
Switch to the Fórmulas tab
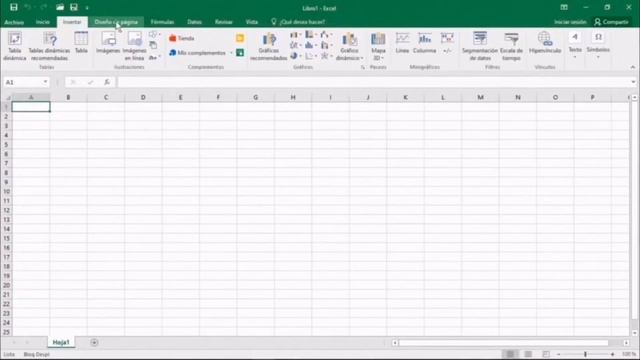[162, 22]
